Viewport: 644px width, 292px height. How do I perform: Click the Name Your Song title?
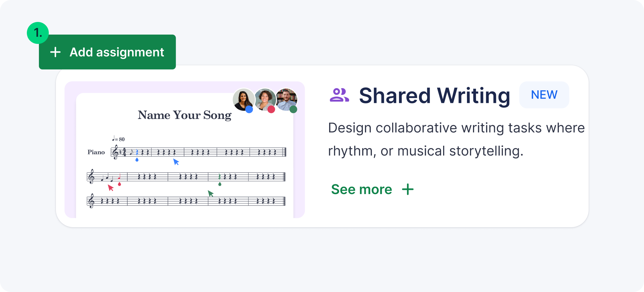(184, 115)
